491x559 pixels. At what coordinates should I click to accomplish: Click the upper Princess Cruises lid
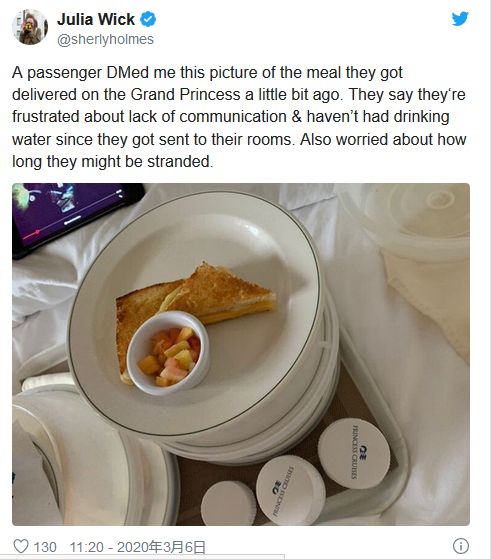click(x=354, y=453)
